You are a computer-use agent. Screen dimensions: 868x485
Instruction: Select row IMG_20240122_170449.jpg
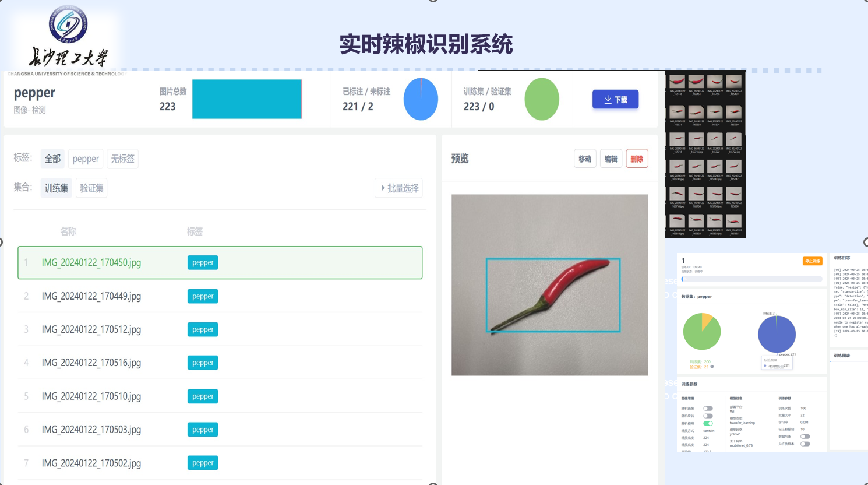[220, 296]
